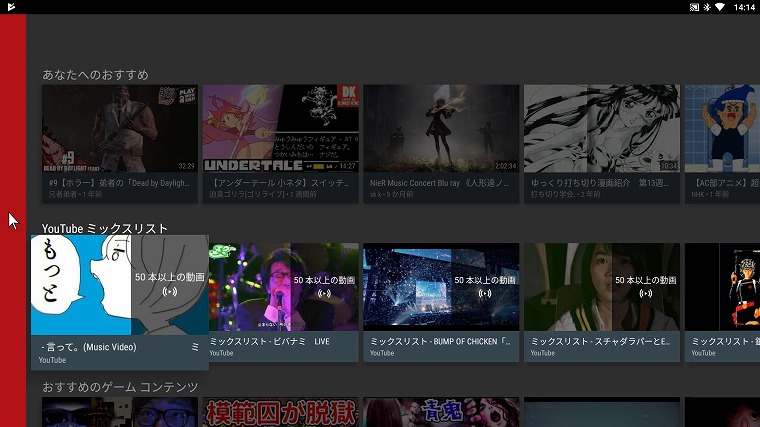The image size is (760, 427).
Task: Click the mix radio icon on ビバナミ LIVE thumbnail
Action: pos(324,293)
